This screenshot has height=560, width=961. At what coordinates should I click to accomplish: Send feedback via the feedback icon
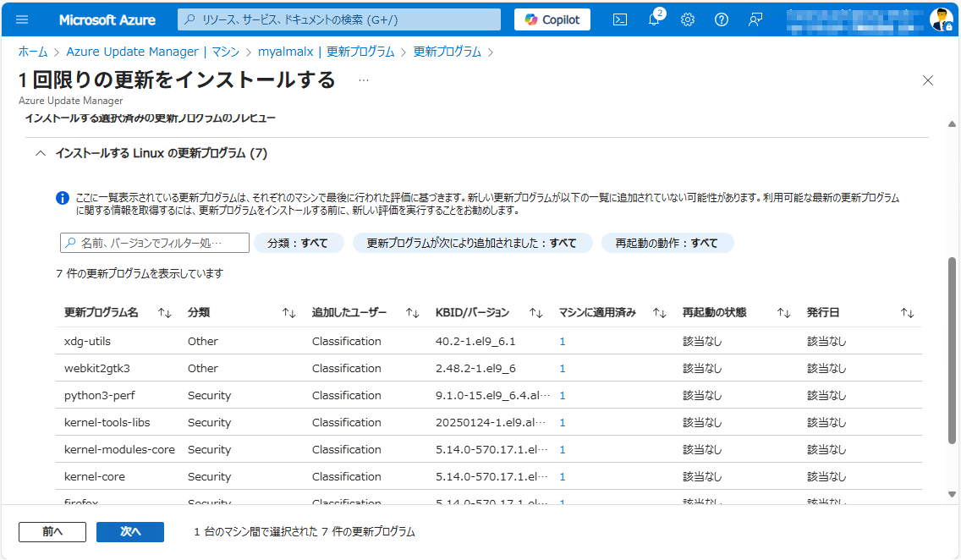click(x=755, y=19)
